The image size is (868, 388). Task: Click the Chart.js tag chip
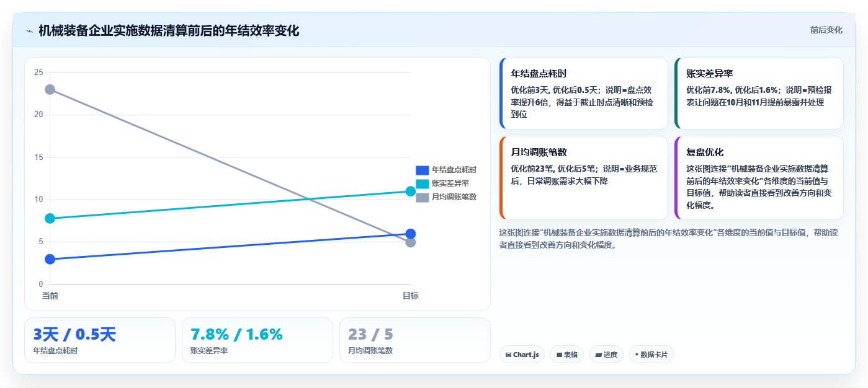pos(522,355)
